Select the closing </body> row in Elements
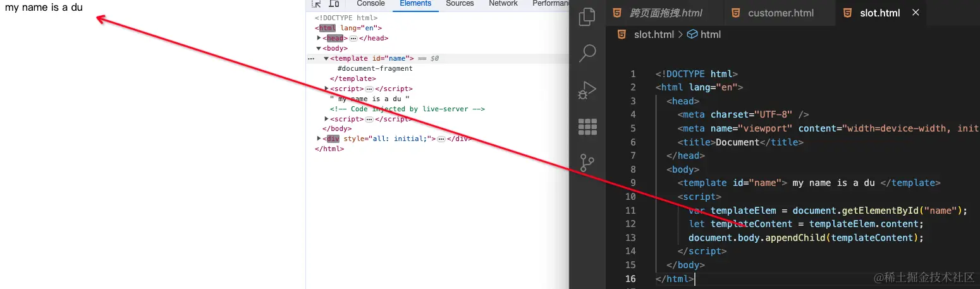 click(337, 128)
